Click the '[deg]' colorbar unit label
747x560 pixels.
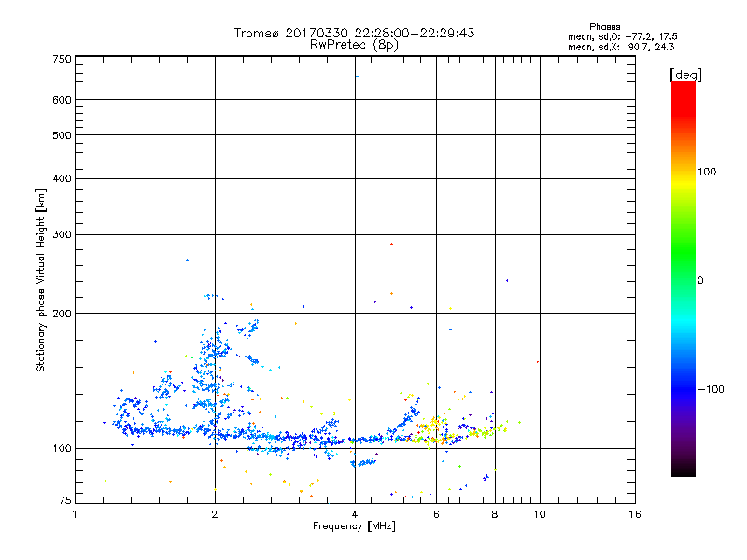685,75
